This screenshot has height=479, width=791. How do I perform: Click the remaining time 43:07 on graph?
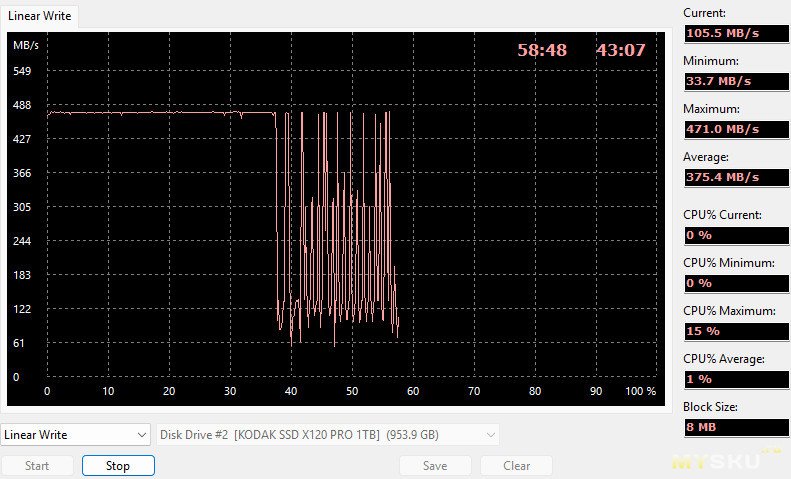tap(620, 50)
